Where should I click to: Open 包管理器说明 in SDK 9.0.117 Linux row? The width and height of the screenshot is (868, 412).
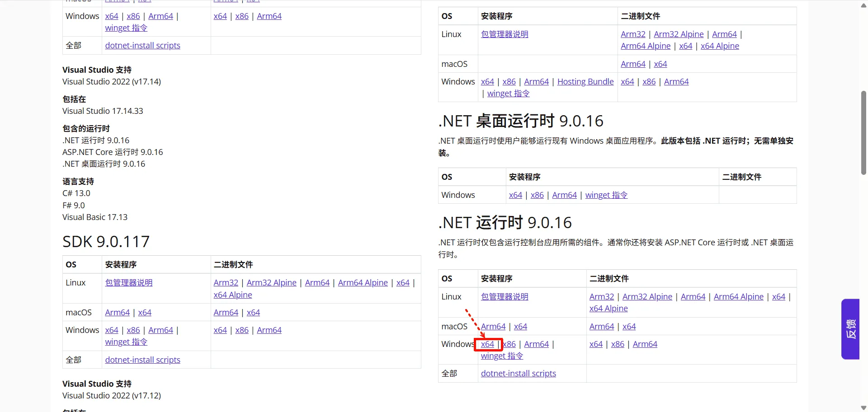click(129, 283)
